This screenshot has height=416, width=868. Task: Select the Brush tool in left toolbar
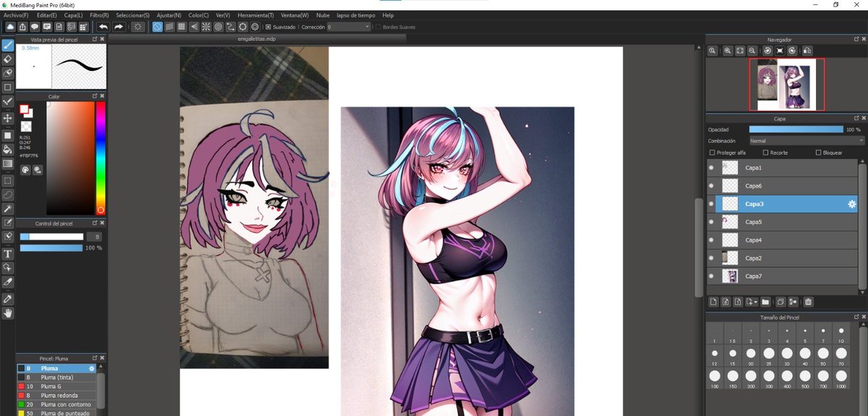tap(8, 46)
